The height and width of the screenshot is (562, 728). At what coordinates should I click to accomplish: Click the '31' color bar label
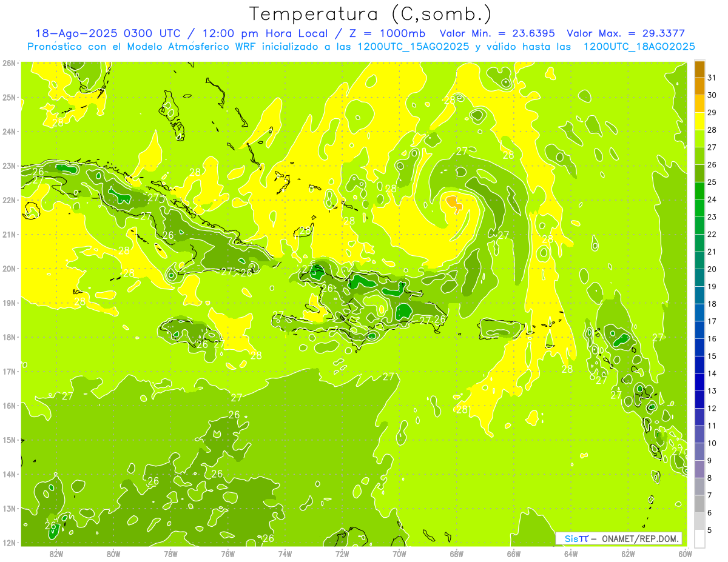(x=712, y=78)
